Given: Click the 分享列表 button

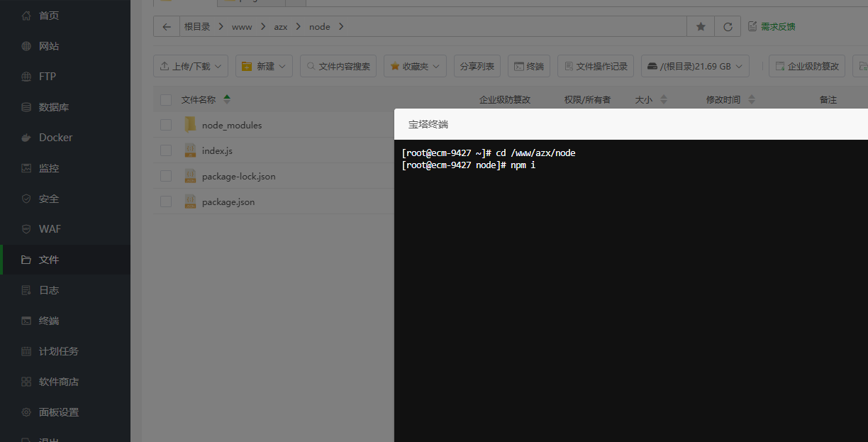Looking at the screenshot, I should pyautogui.click(x=477, y=66).
